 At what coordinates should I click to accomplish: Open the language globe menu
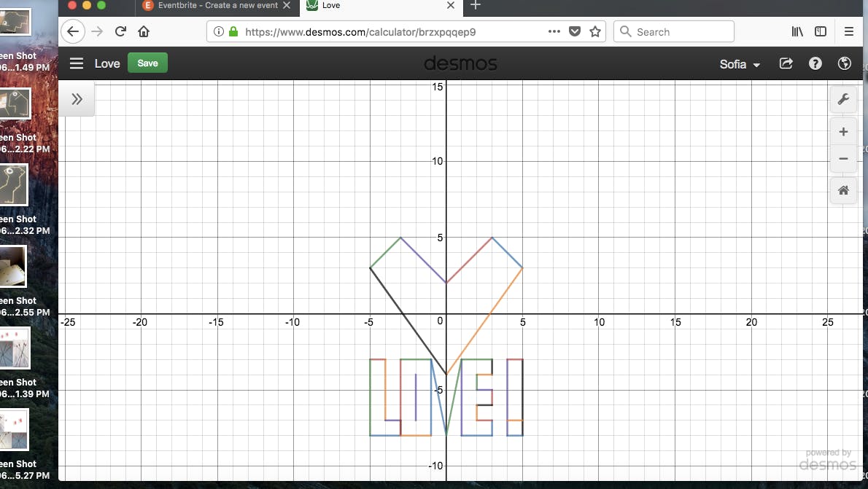pyautogui.click(x=844, y=63)
